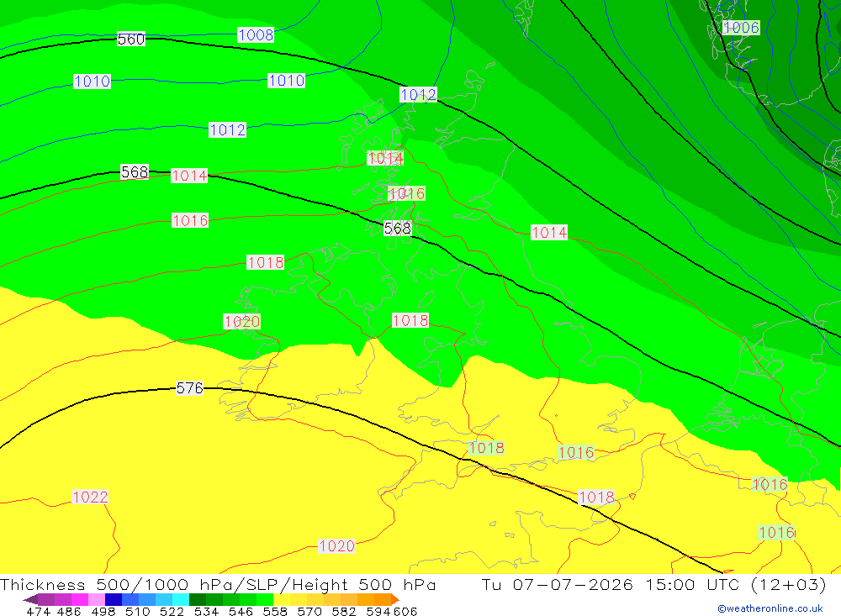The width and height of the screenshot is (841, 616).
Task: Select the 1022 label in the Atlantic
Action: pyautogui.click(x=90, y=497)
